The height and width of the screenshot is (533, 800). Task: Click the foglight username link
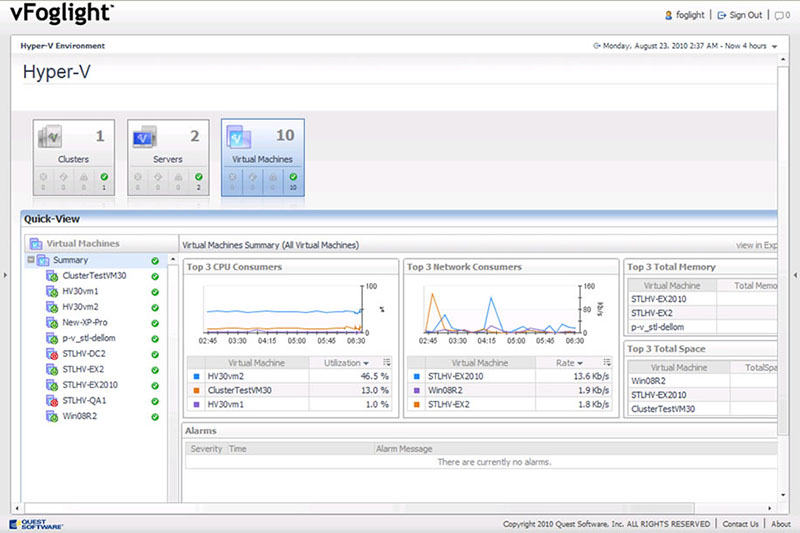690,15
